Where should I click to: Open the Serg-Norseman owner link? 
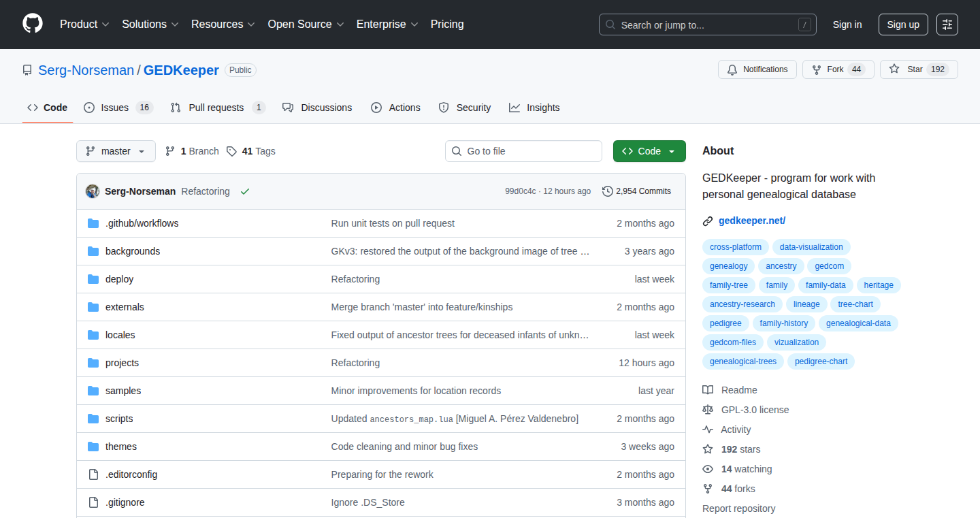pos(86,70)
